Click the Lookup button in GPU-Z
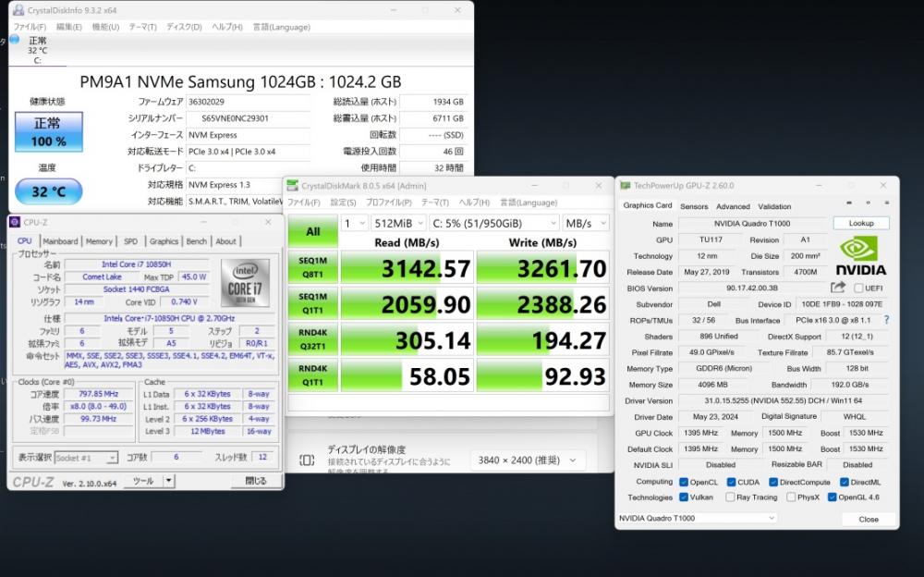This screenshot has height=577, width=924. point(861,223)
